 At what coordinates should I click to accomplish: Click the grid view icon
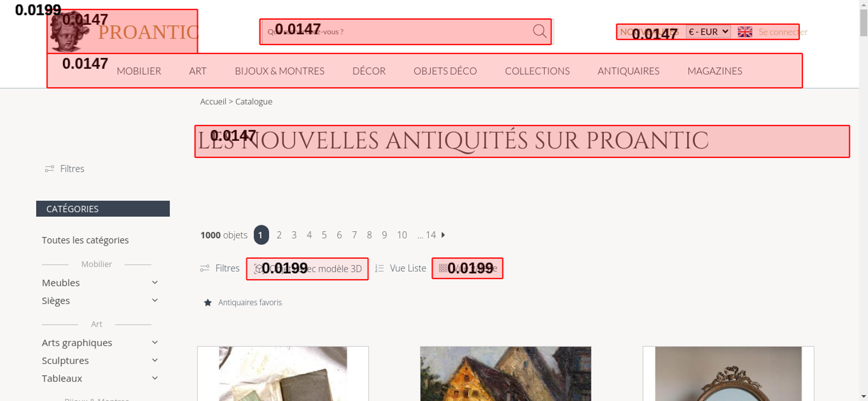(443, 268)
